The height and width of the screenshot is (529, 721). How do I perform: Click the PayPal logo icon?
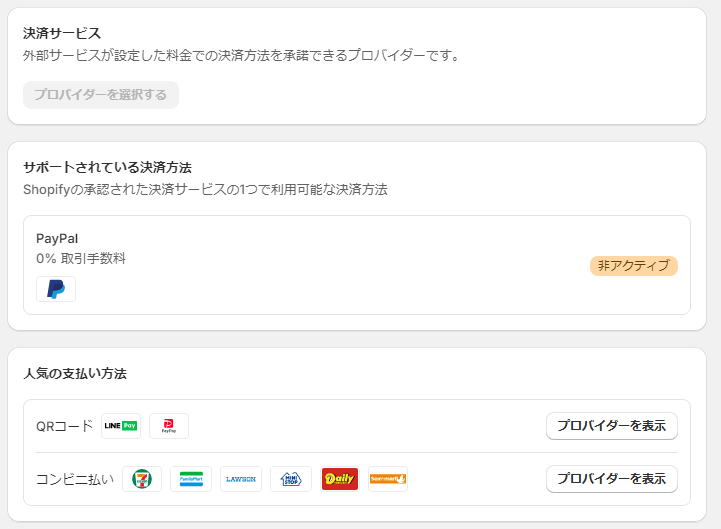tap(56, 289)
